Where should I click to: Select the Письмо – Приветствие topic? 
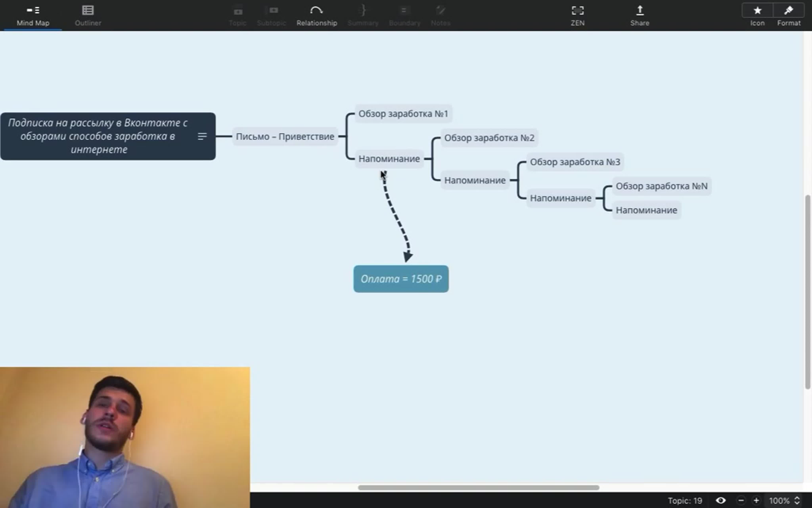click(x=285, y=136)
